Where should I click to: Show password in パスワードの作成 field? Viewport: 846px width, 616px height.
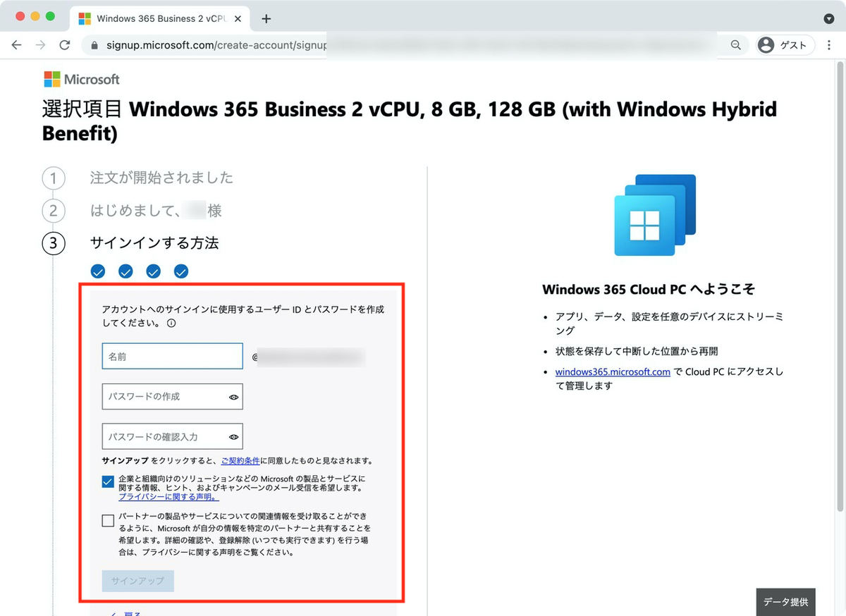pos(233,398)
